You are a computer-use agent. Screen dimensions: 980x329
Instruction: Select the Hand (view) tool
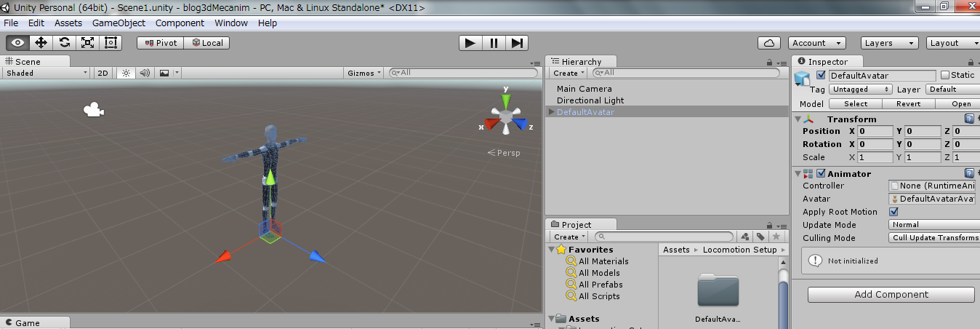pyautogui.click(x=18, y=43)
